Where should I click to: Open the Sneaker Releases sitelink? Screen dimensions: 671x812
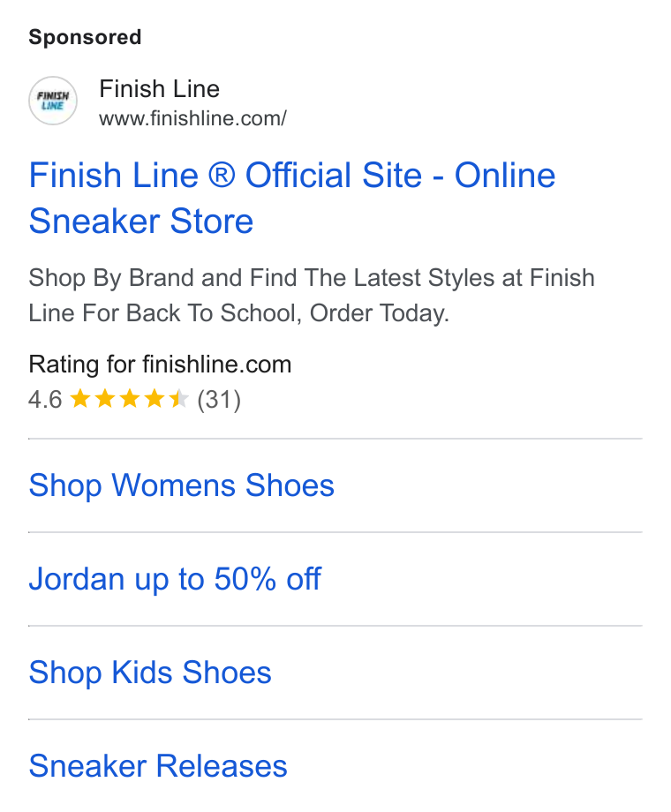[157, 766]
